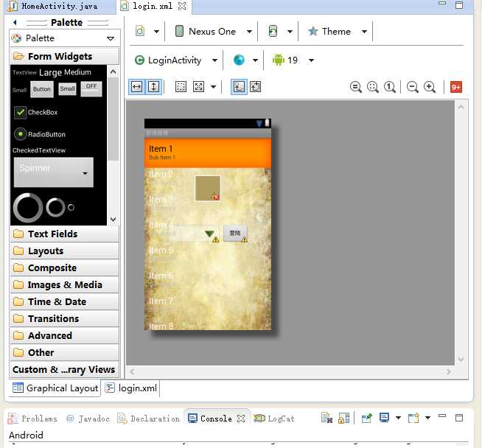Open the gravity dropdown arrow
The height and width of the screenshot is (448, 482).
[x=213, y=87]
